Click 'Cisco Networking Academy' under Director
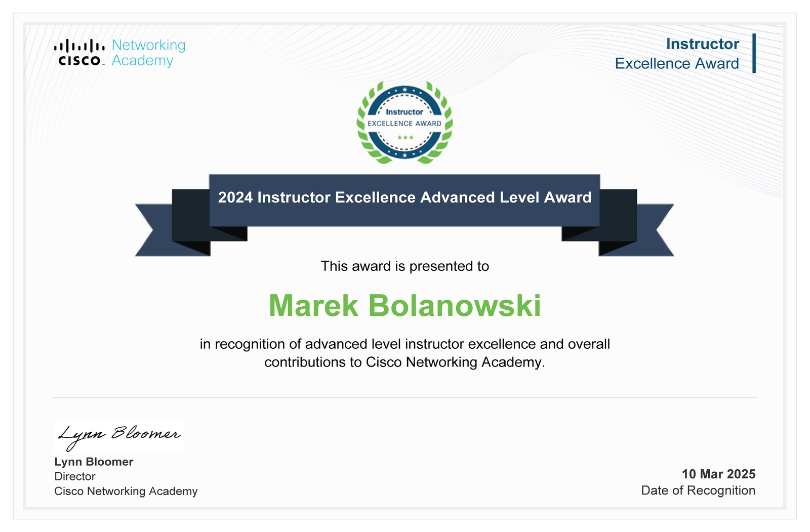This screenshot has width=810, height=532. click(x=126, y=491)
